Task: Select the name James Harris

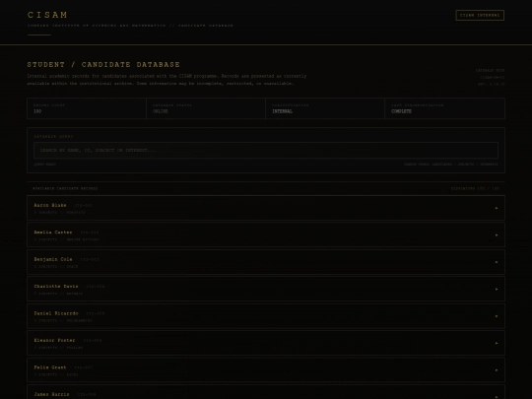Action: tap(51, 395)
